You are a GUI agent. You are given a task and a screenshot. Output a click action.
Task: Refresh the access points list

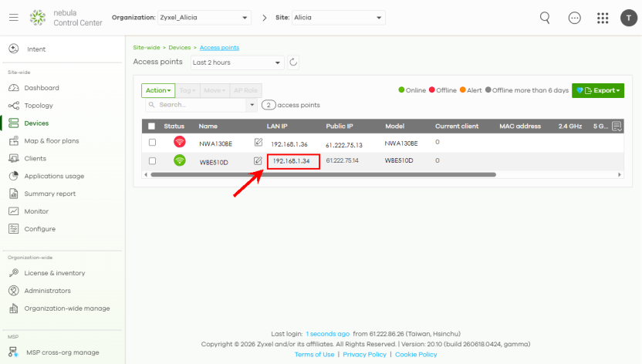(293, 62)
